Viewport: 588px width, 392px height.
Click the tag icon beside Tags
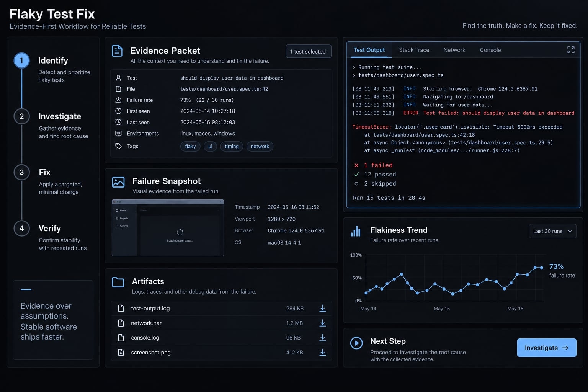tap(119, 146)
